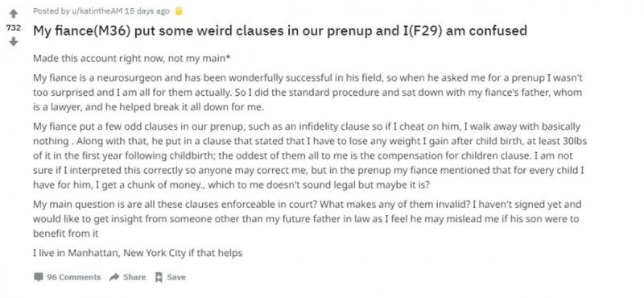Click the Share arrow icon
This screenshot has width=644, height=298.
coord(114,277)
